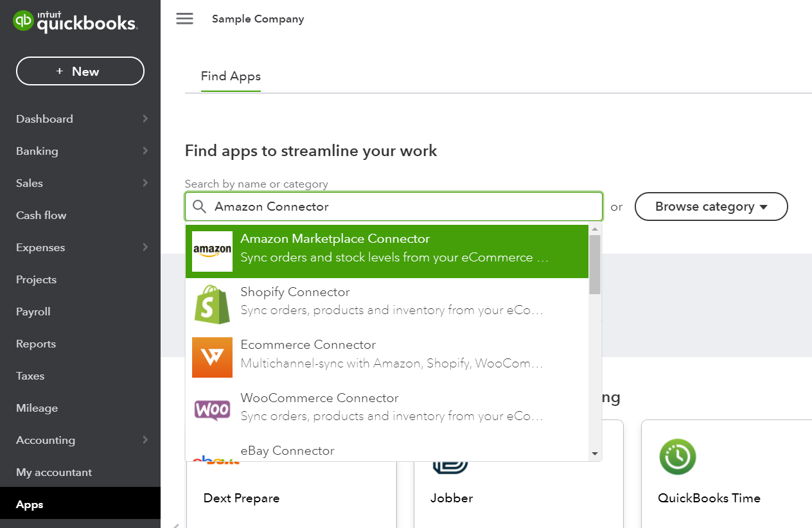Select the Amazon logo icon in results
The image size is (812, 528).
212,251
